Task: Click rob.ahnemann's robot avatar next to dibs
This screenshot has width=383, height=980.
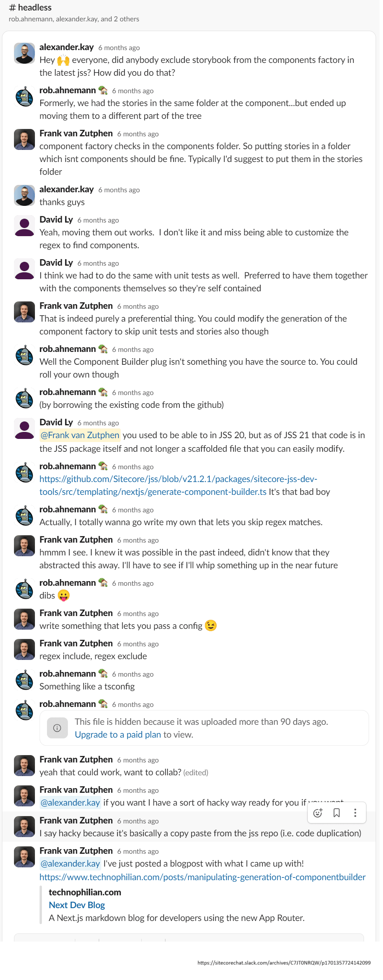Action: 24,589
